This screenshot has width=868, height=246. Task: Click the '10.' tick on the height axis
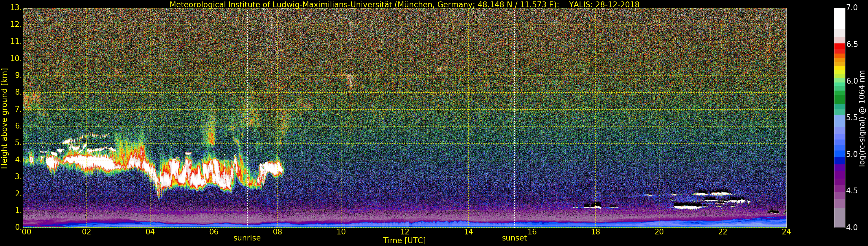pyautogui.click(x=16, y=58)
